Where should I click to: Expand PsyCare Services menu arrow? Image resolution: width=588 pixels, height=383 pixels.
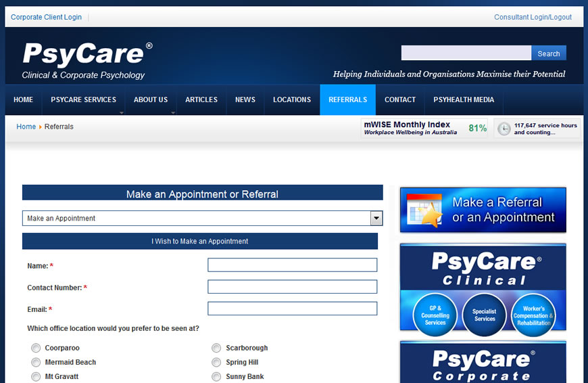click(x=121, y=112)
